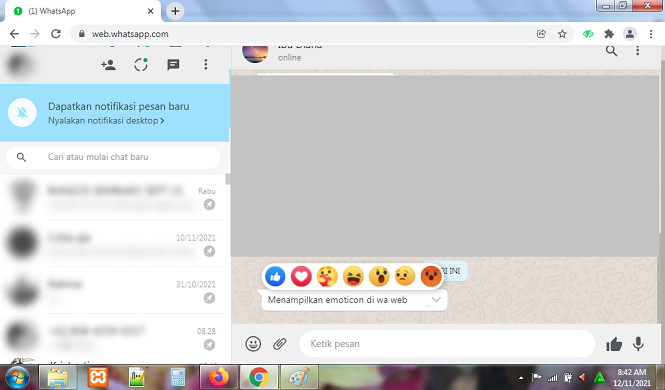Click pin icon on the Rabu chat
Screen dimensions: 665x390
pyautogui.click(x=209, y=205)
